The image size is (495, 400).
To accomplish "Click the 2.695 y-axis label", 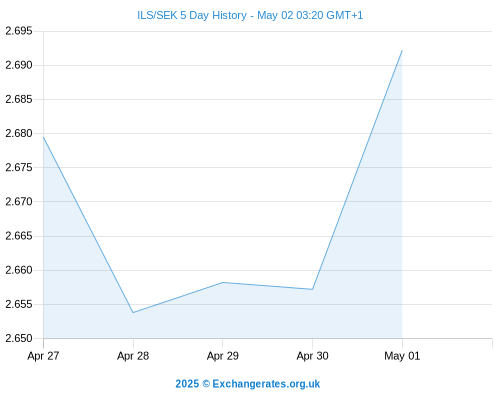I will coord(19,31).
